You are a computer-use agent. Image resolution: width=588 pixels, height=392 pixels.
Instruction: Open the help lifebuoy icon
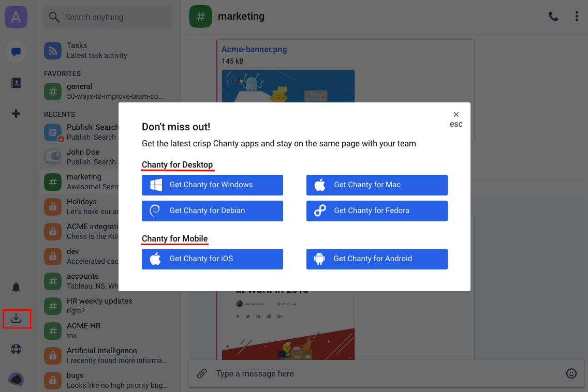coord(16,349)
